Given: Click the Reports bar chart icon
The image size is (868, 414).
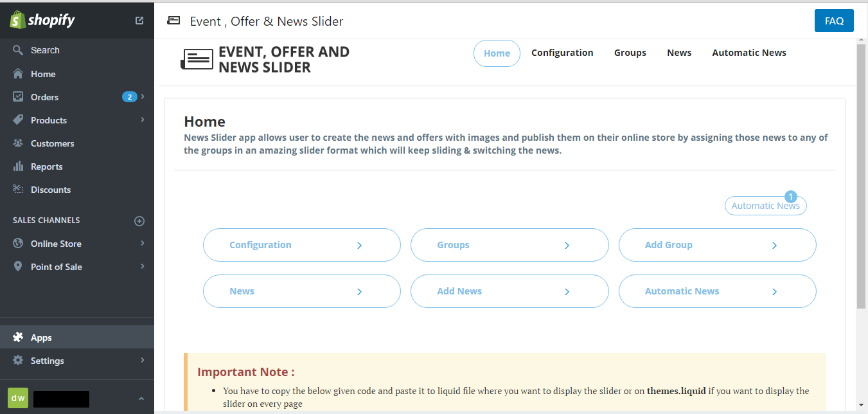Looking at the screenshot, I should (x=18, y=166).
